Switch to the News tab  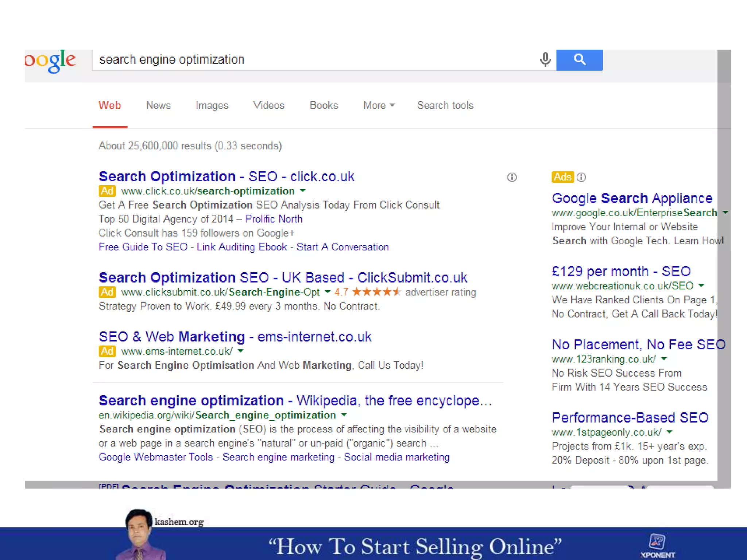(158, 105)
